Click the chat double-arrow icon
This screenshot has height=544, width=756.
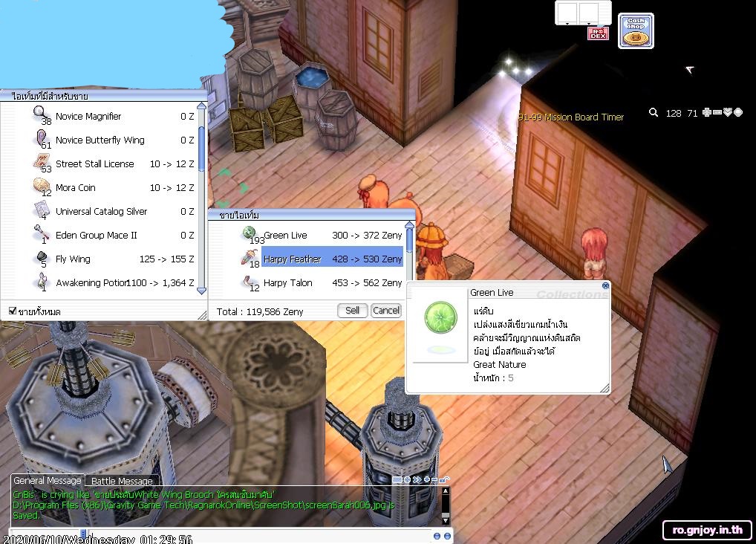[x=417, y=480]
